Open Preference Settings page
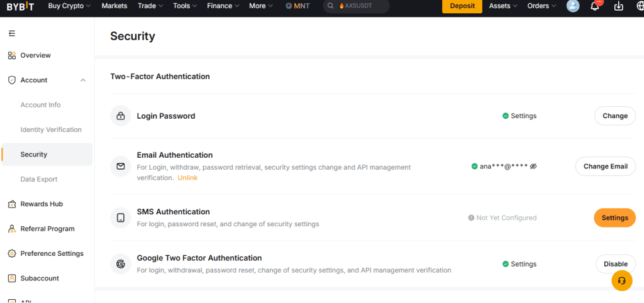The width and height of the screenshot is (644, 303). pyautogui.click(x=52, y=254)
